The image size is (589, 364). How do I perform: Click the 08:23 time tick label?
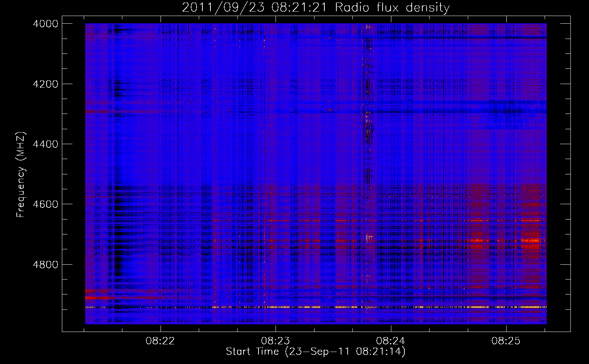click(276, 341)
